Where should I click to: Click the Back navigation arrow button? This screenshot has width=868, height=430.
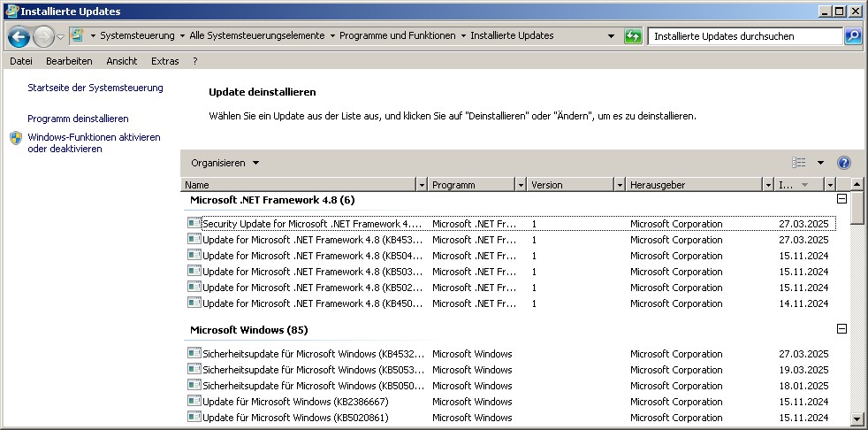(x=19, y=37)
